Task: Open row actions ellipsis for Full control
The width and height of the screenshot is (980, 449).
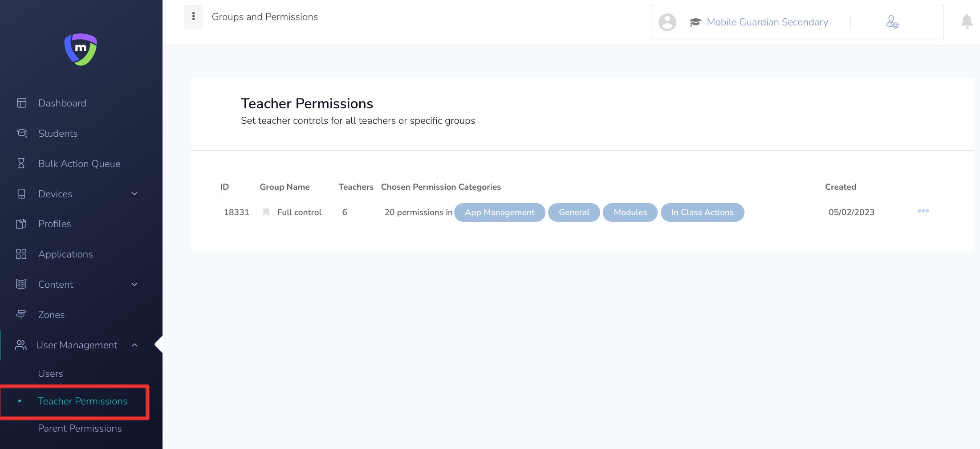Action: [x=923, y=211]
